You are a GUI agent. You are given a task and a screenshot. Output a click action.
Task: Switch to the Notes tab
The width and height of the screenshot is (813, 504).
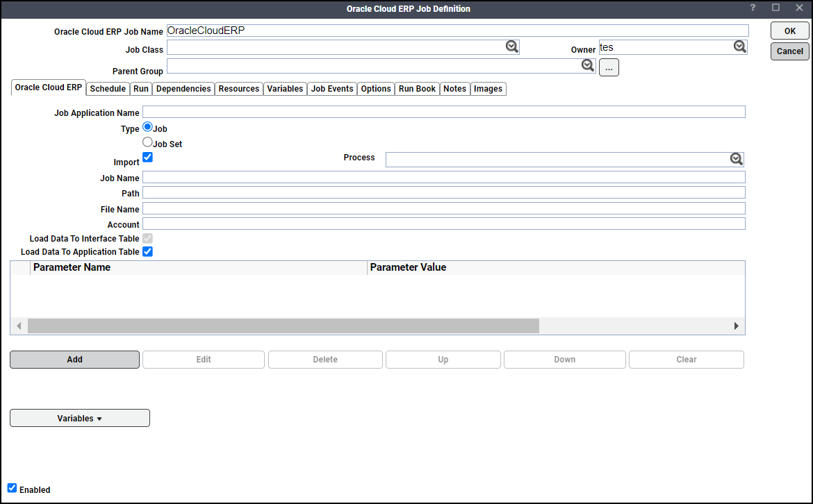(454, 89)
